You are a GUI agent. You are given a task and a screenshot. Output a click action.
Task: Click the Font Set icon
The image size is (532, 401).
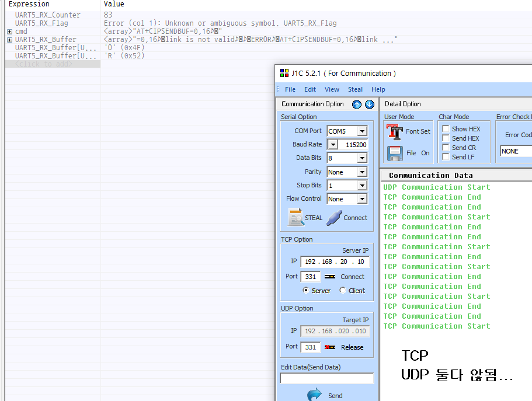[395, 132]
